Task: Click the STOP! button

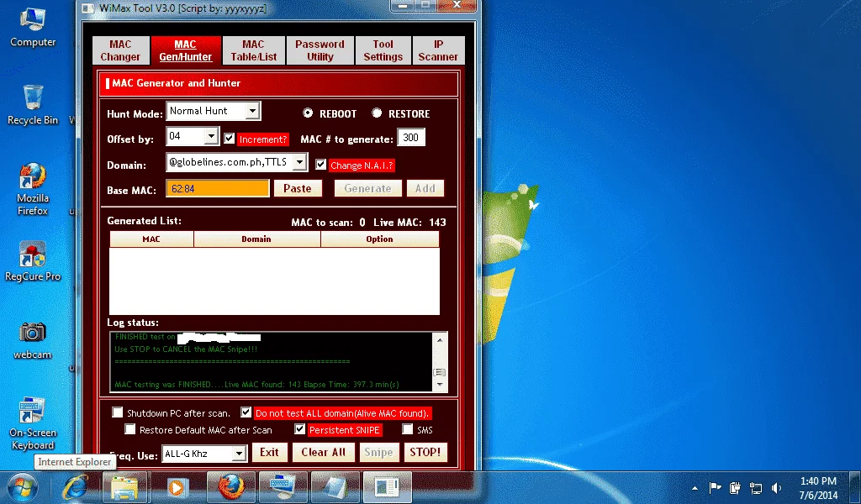Action: click(x=425, y=453)
